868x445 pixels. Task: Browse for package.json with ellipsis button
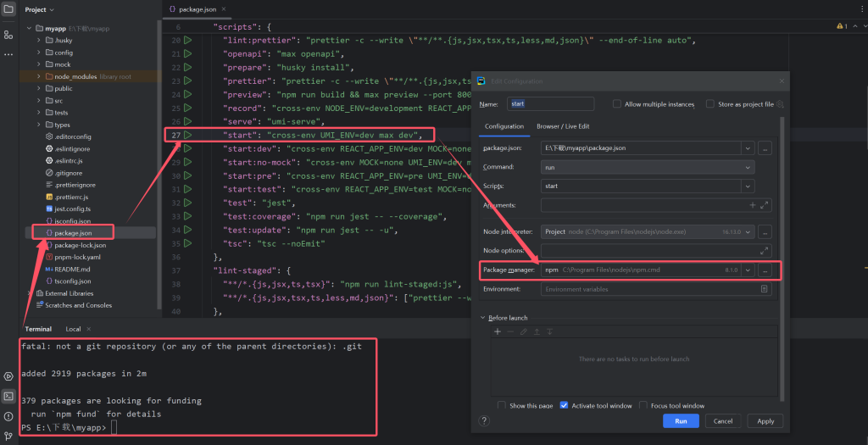[x=765, y=148]
